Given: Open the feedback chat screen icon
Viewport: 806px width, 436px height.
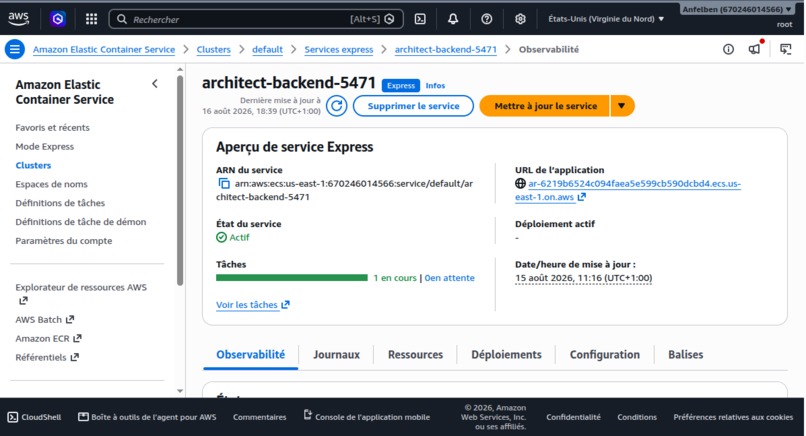Looking at the screenshot, I should point(785,49).
